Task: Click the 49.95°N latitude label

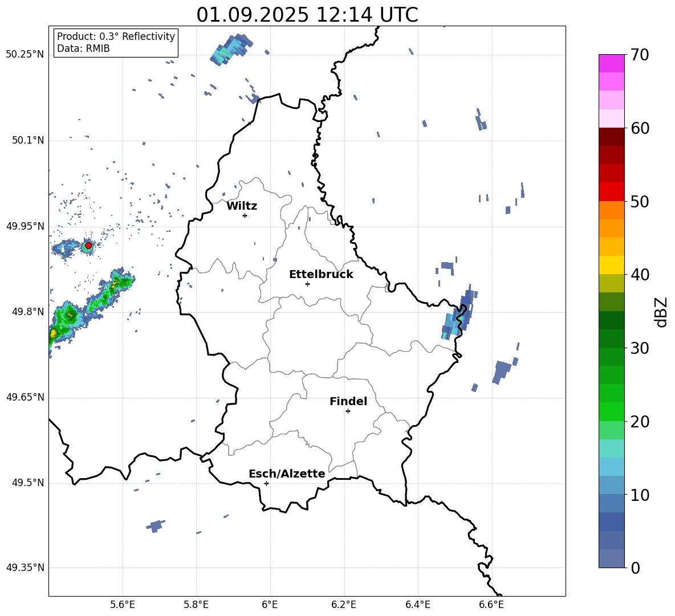Action: 25,226
